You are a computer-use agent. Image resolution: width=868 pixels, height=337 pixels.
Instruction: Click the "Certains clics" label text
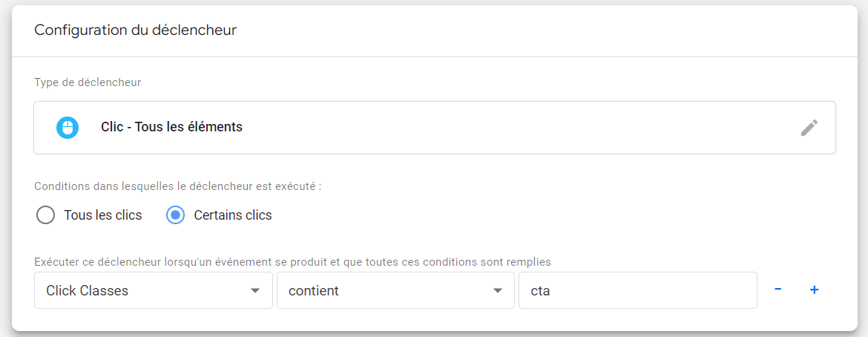coord(233,215)
